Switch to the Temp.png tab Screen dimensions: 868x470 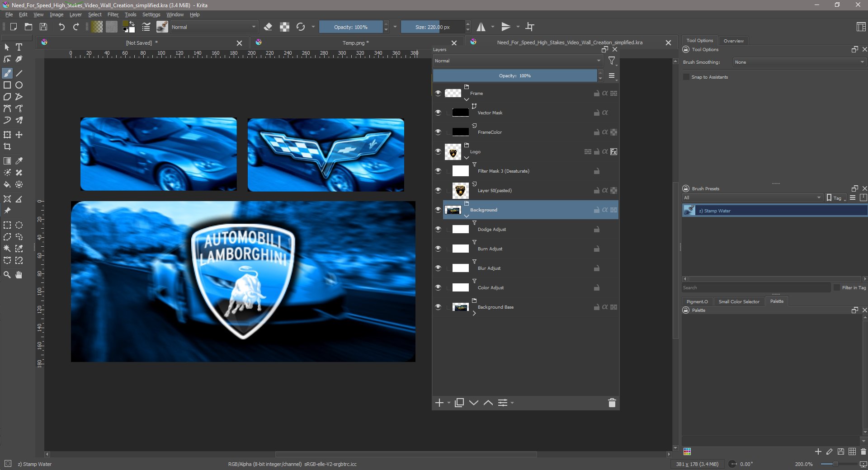[x=355, y=43]
